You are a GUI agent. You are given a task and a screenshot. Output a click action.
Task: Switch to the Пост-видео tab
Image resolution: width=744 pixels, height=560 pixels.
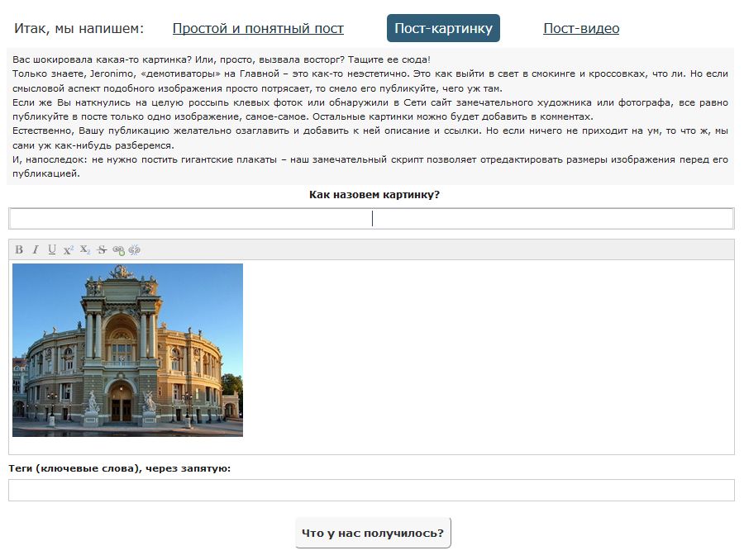tap(581, 28)
